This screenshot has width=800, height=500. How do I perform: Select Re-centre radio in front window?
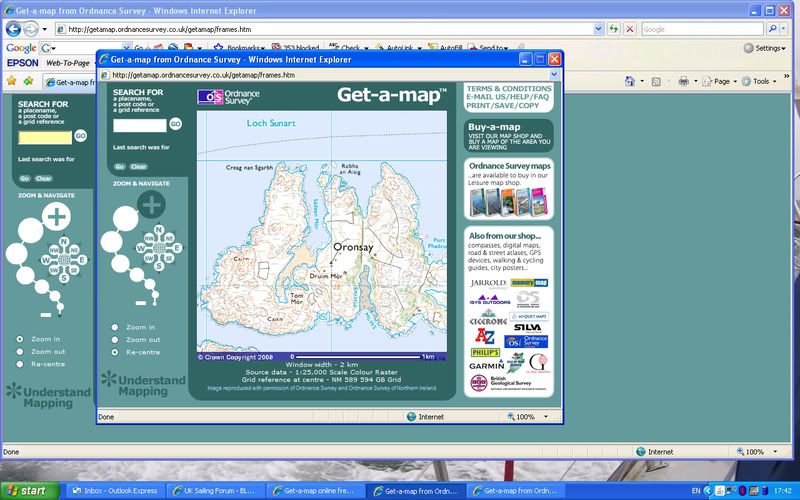click(115, 353)
